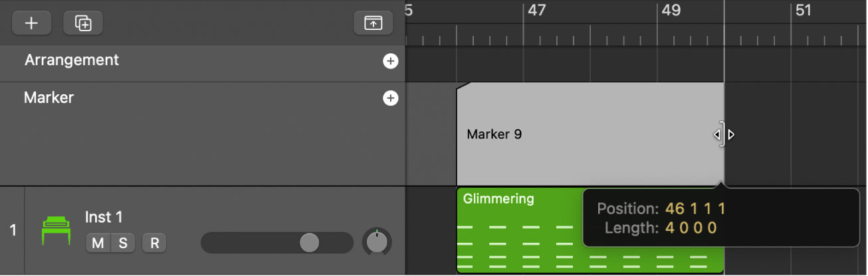Click the Inst 1 track name
Image resolution: width=868 pixels, height=276 pixels.
[x=104, y=217]
